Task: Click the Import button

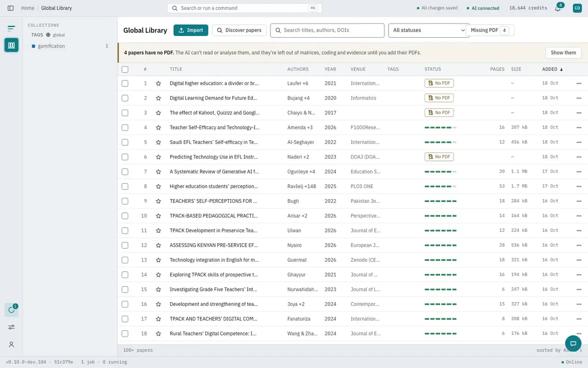Action: pyautogui.click(x=191, y=30)
